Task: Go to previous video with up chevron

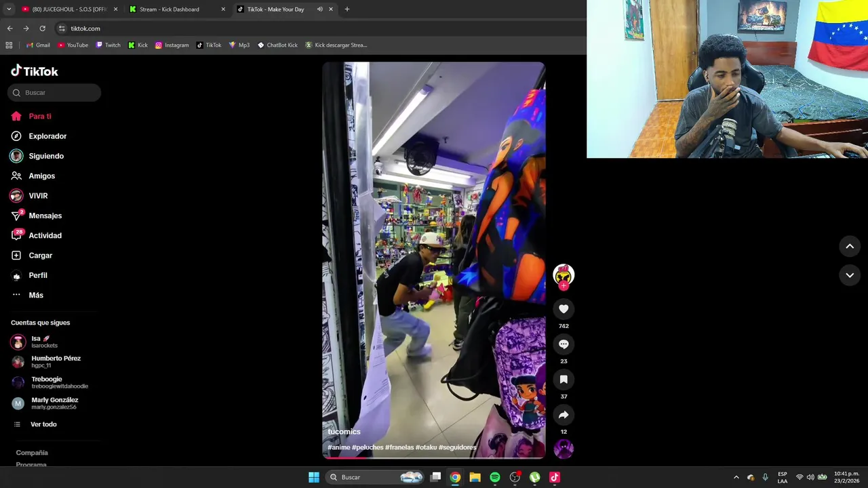Action: [x=850, y=247]
